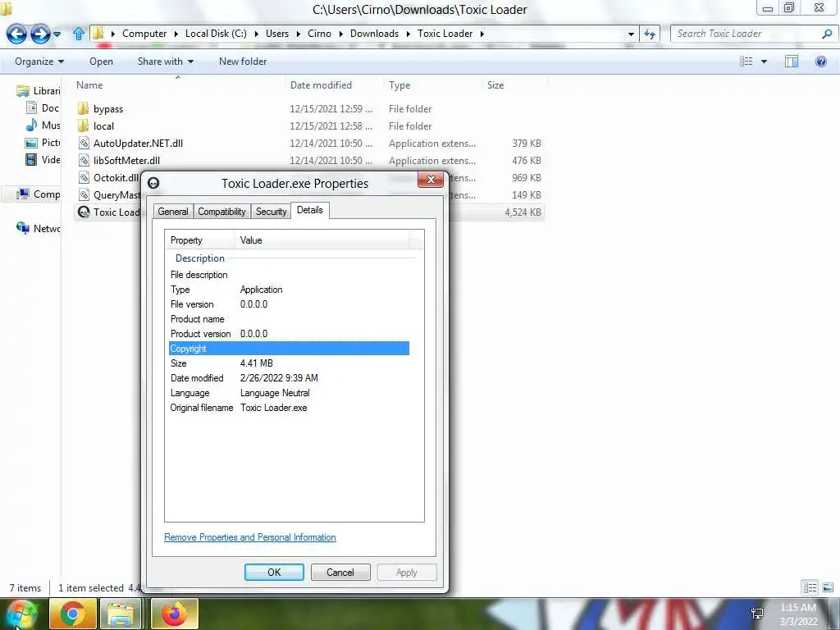
Task: Click the Refresh button beside address bar
Action: click(650, 34)
